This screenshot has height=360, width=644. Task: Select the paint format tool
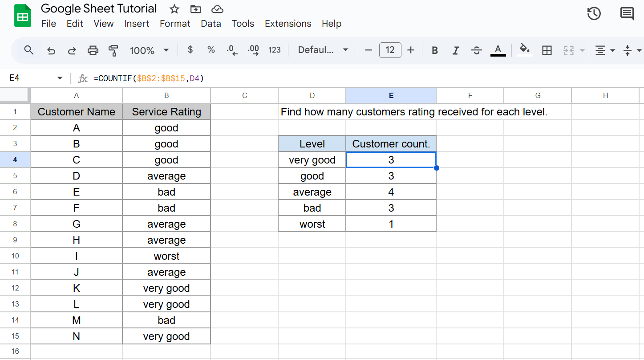[113, 50]
